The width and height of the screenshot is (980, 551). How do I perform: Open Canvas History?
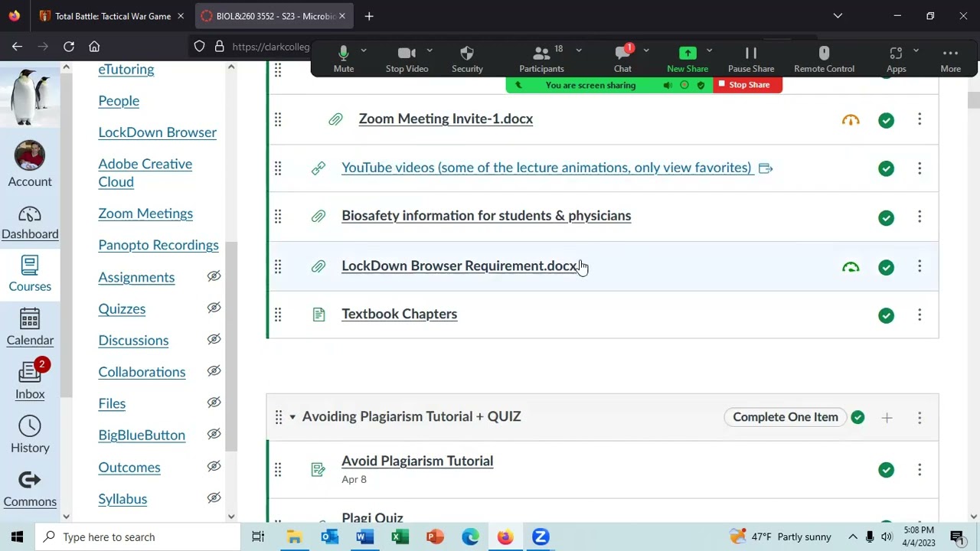point(30,435)
